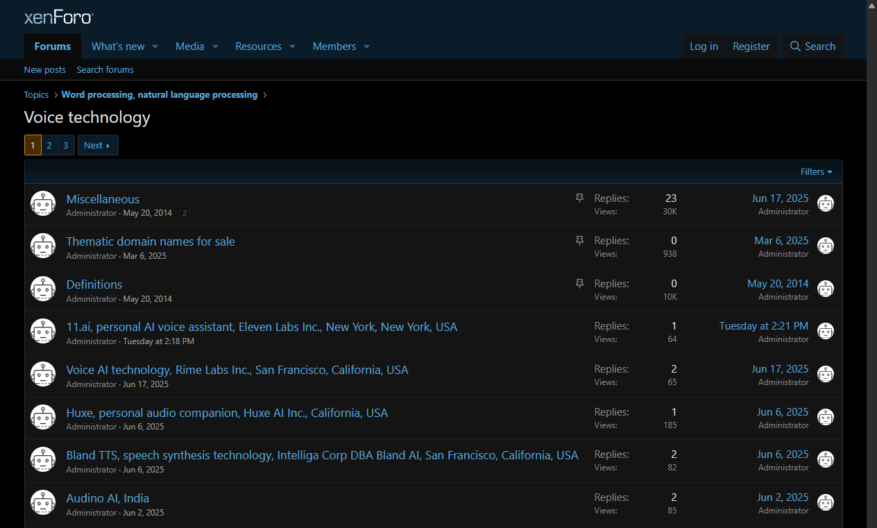Click the XenForo logo
877x528 pixels.
point(58,17)
